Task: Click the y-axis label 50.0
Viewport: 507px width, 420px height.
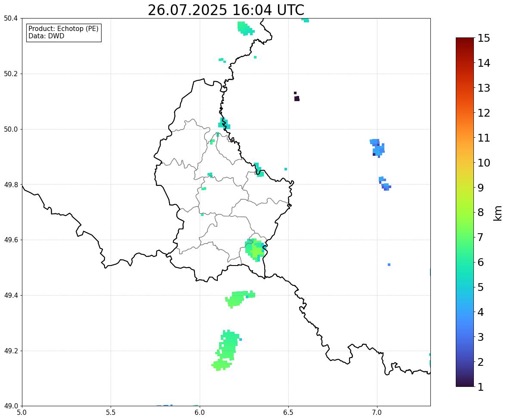Action: pyautogui.click(x=11, y=130)
